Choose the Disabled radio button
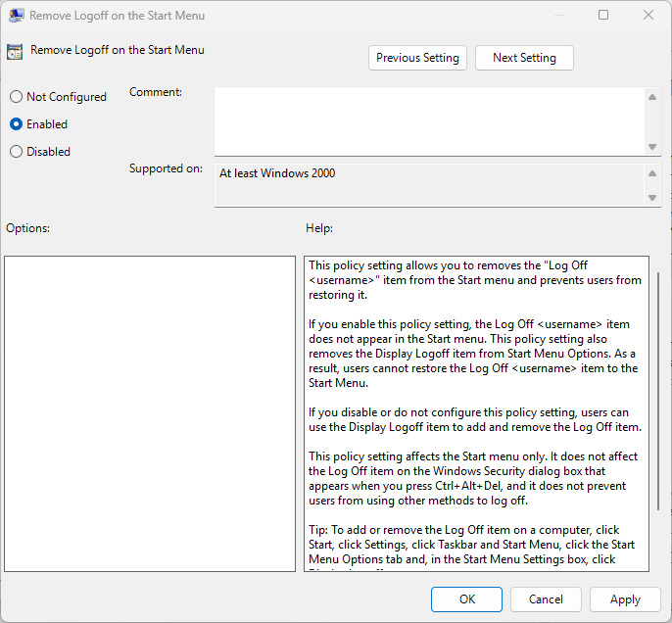 pos(16,152)
